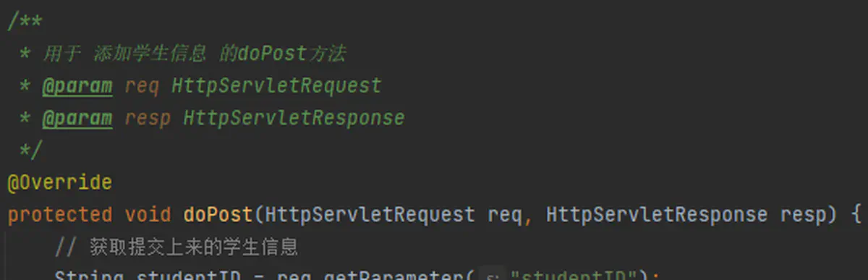Click the opening brace after resp)
The image size is (868, 280).
856,215
